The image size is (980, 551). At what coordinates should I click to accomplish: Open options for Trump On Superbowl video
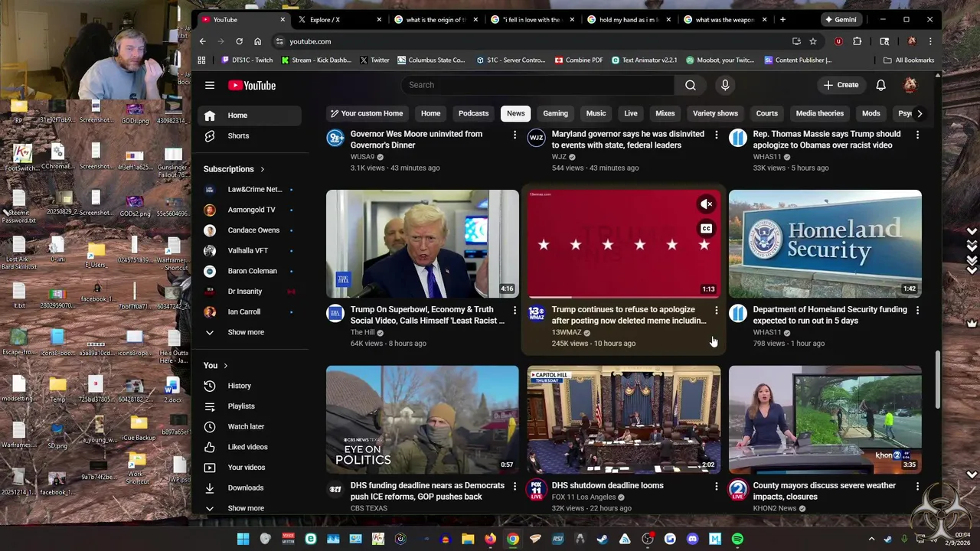coord(514,310)
